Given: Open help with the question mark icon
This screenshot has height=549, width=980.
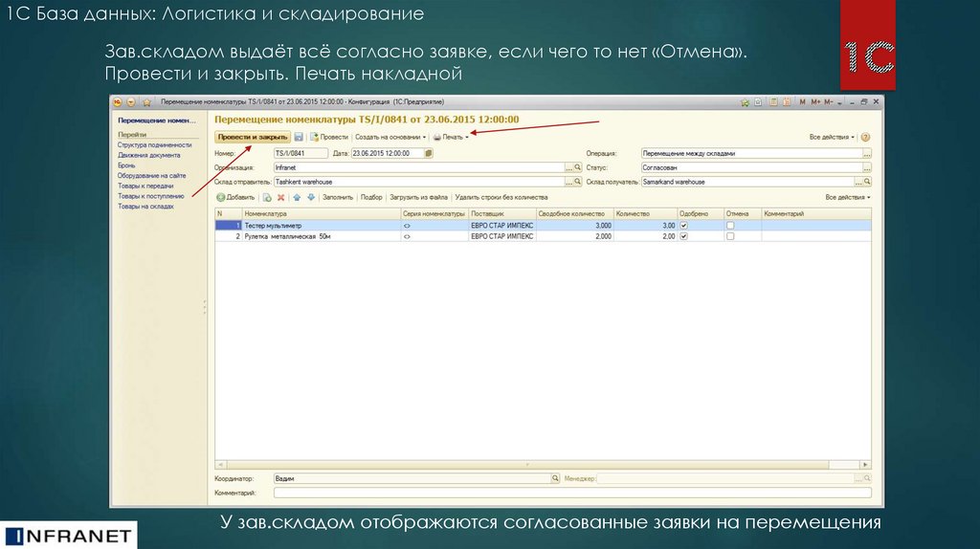Looking at the screenshot, I should [x=865, y=137].
